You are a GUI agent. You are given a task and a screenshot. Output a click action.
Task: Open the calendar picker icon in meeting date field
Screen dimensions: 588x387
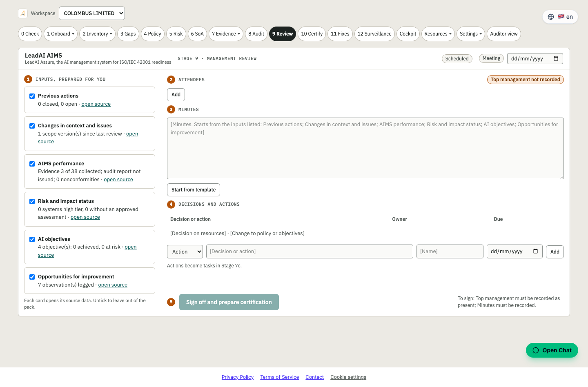point(556,58)
